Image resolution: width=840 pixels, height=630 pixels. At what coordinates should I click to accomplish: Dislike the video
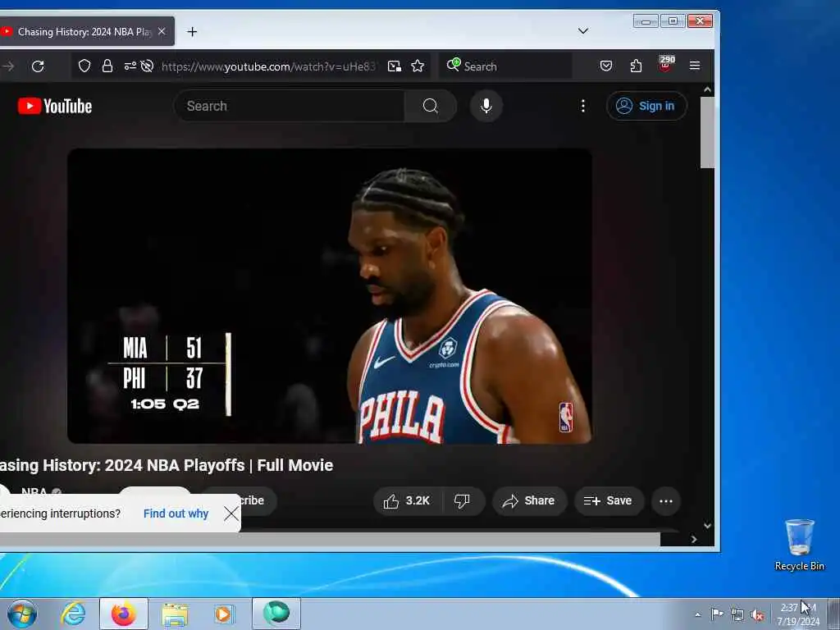pyautogui.click(x=463, y=501)
